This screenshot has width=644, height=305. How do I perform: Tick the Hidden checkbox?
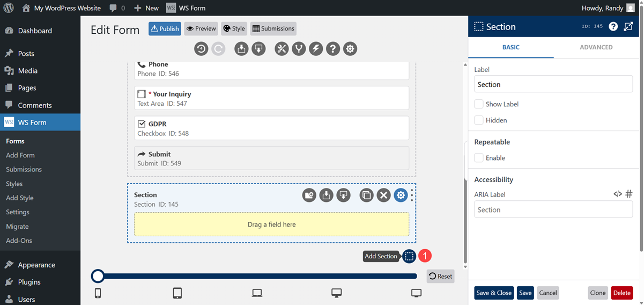(x=479, y=120)
